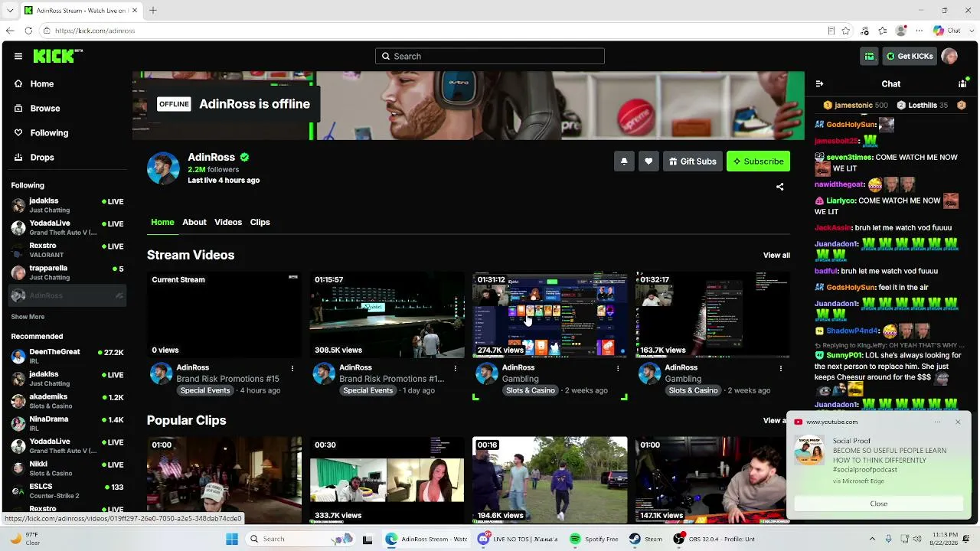The width and height of the screenshot is (980, 551).
Task: Open the Kick hamburger menu
Action: coord(18,56)
